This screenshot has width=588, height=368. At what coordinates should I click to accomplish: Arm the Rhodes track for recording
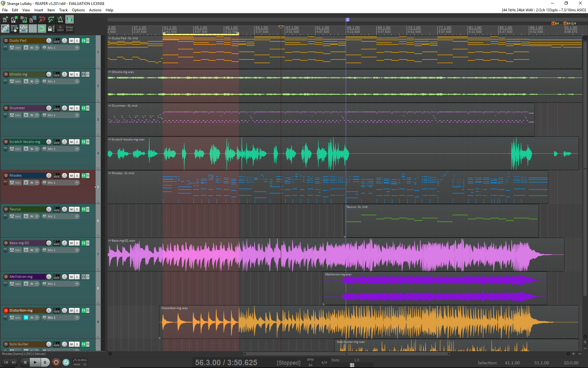6,175
